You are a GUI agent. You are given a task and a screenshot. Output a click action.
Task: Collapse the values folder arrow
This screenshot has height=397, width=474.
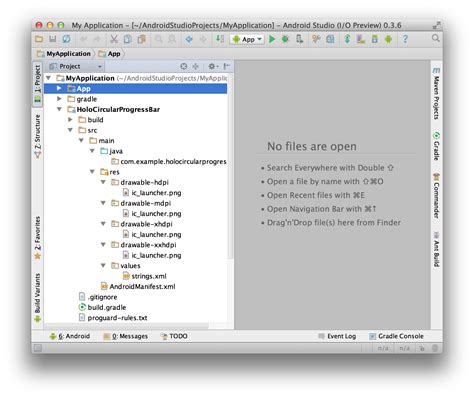point(103,266)
